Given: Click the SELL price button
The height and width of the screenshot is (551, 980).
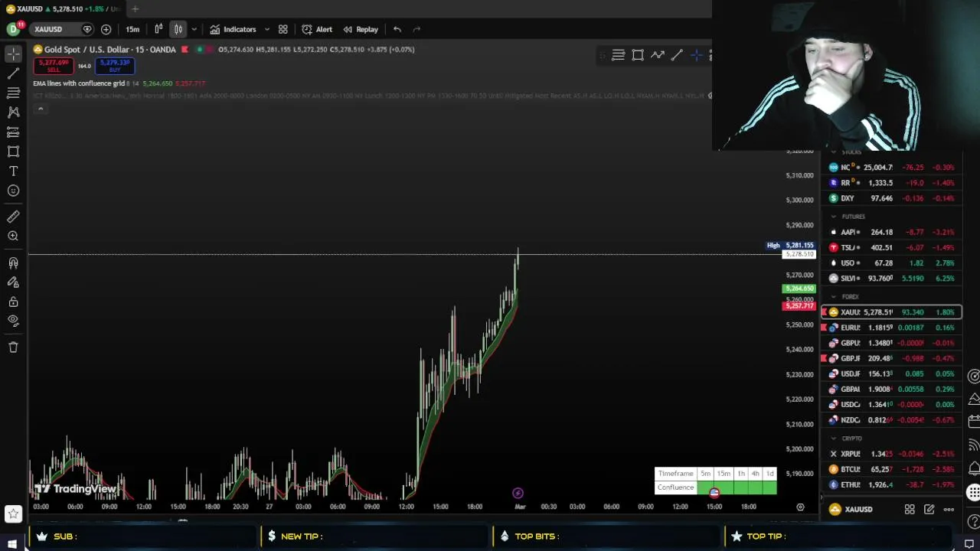Looking at the screenshot, I should coord(54,66).
